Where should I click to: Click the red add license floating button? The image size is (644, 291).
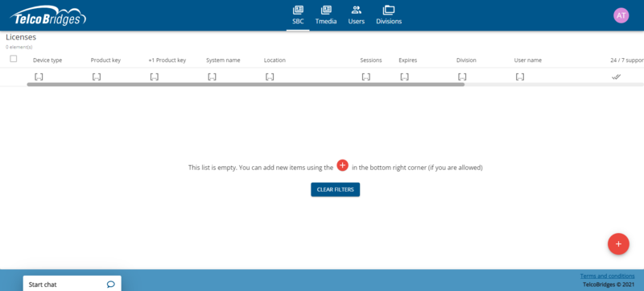click(618, 244)
